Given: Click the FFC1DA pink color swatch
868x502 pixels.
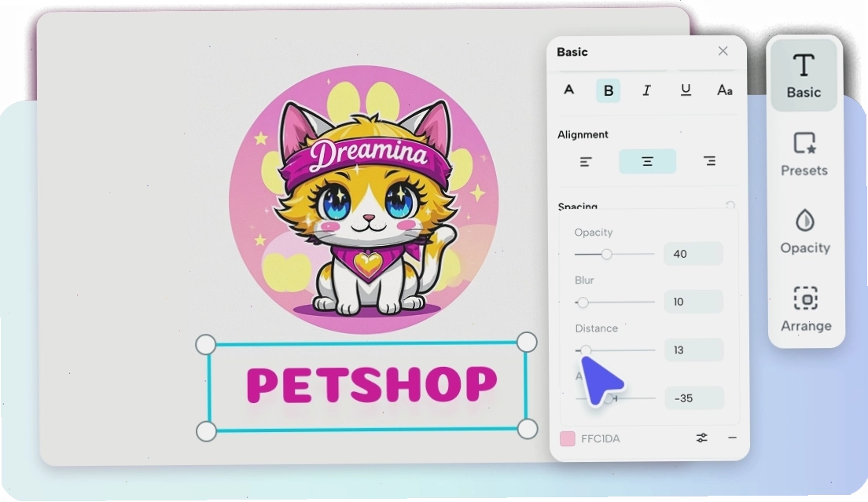Looking at the screenshot, I should tap(568, 438).
